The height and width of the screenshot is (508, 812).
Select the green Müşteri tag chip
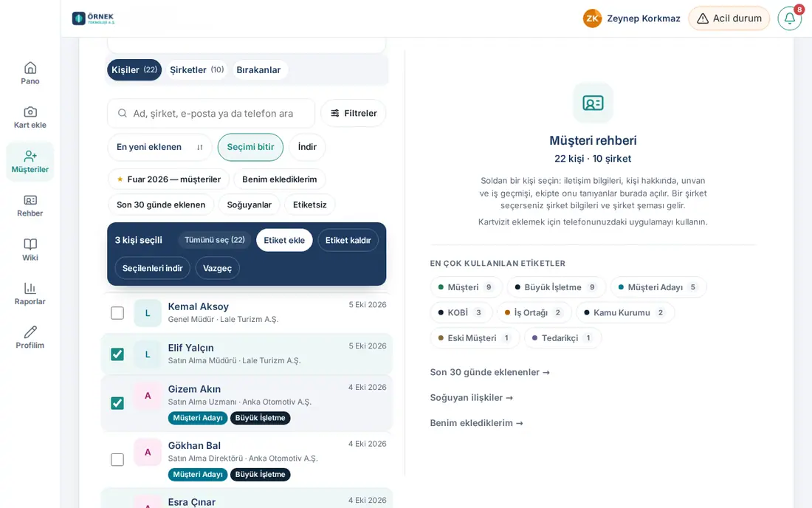466,287
